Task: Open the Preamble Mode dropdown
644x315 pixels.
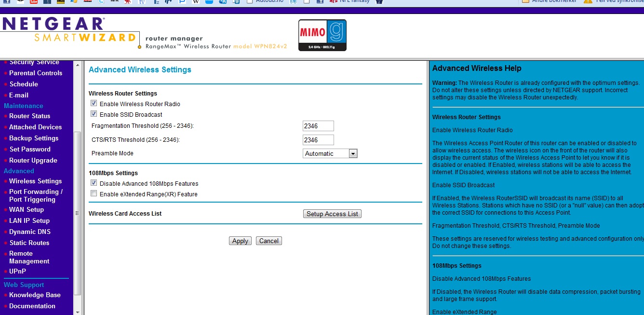Action: tap(330, 153)
